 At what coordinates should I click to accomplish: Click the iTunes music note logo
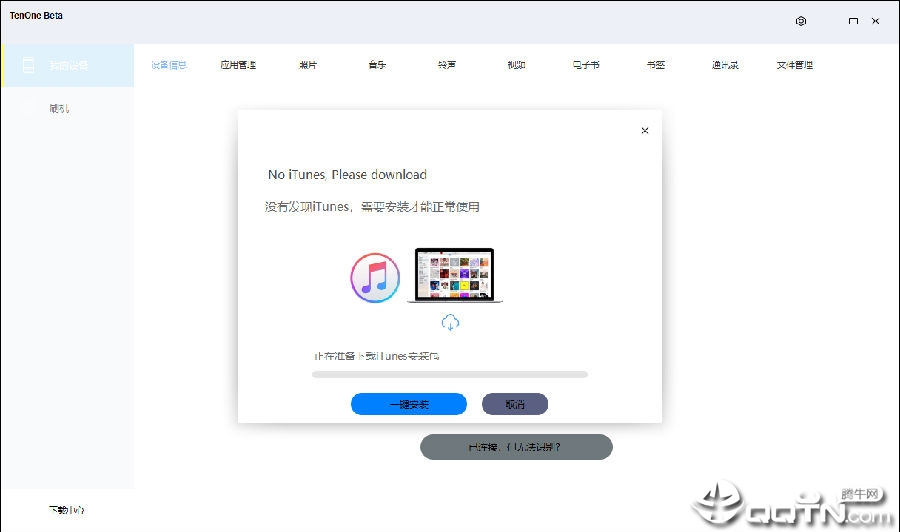coord(375,278)
